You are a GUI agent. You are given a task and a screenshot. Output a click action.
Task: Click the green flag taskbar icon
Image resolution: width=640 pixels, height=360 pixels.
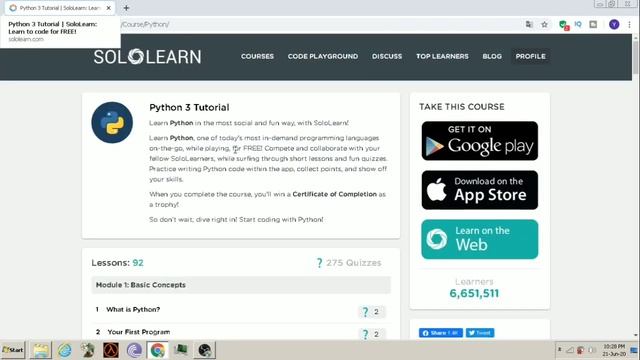tap(181, 350)
